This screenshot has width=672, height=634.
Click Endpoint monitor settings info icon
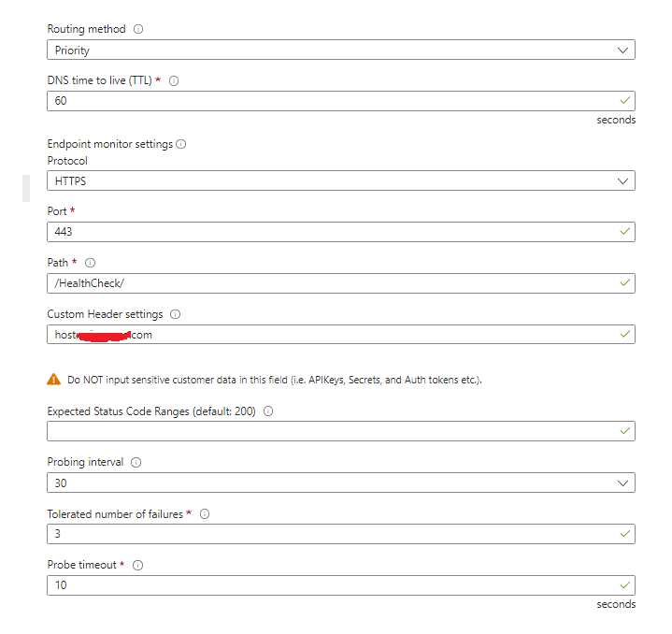pyautogui.click(x=181, y=144)
